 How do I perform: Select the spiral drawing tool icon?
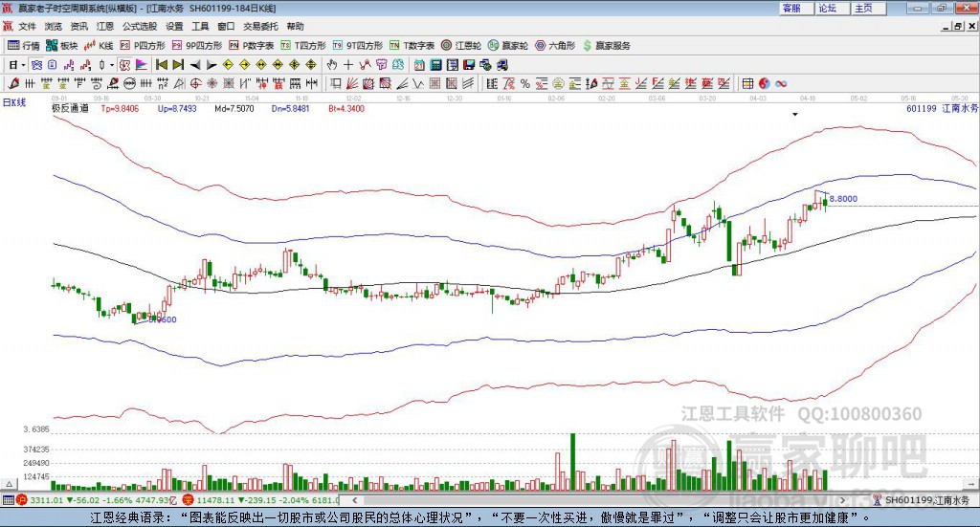coord(97,83)
